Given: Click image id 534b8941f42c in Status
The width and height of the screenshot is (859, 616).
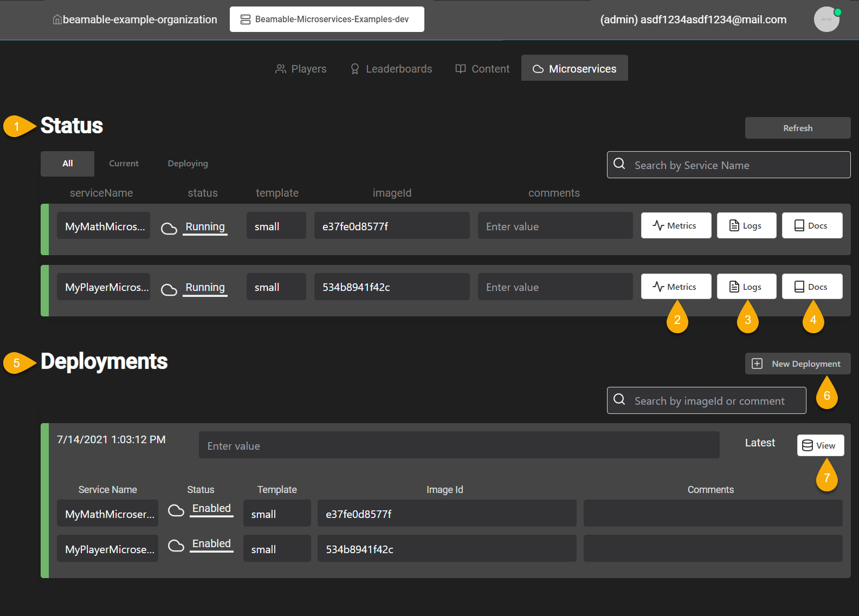Looking at the screenshot, I should pyautogui.click(x=392, y=287).
